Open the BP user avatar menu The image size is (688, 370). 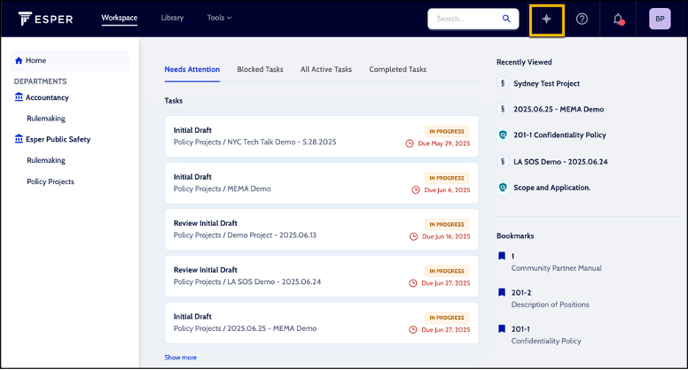(659, 19)
